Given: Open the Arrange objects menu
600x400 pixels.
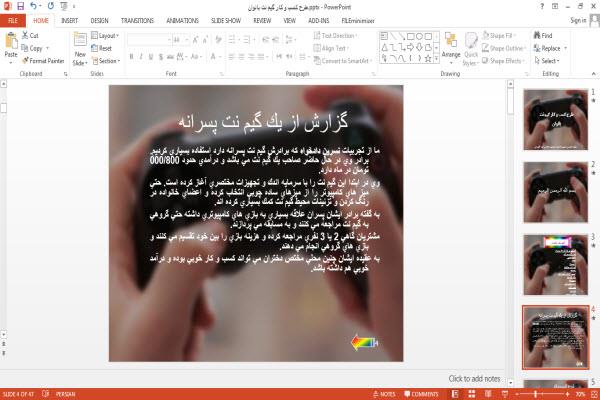Looking at the screenshot, I should click(451, 48).
